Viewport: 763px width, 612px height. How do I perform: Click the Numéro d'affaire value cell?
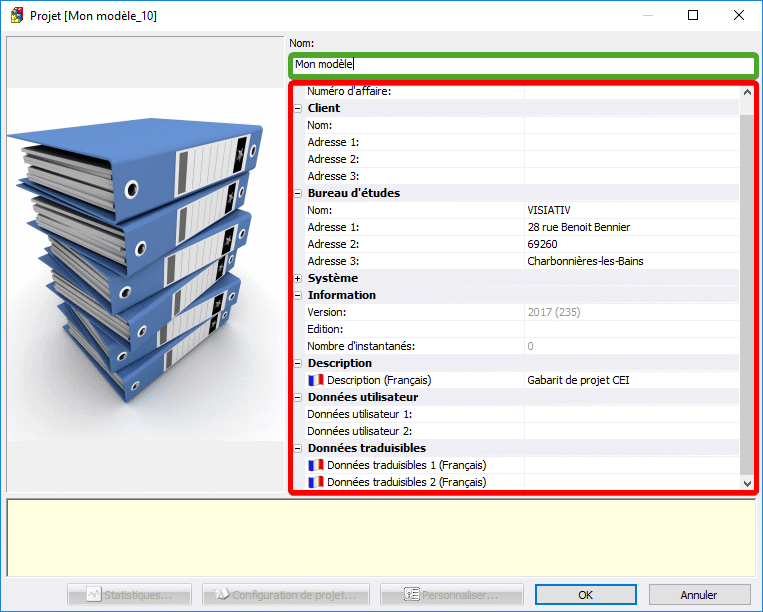pyautogui.click(x=631, y=91)
